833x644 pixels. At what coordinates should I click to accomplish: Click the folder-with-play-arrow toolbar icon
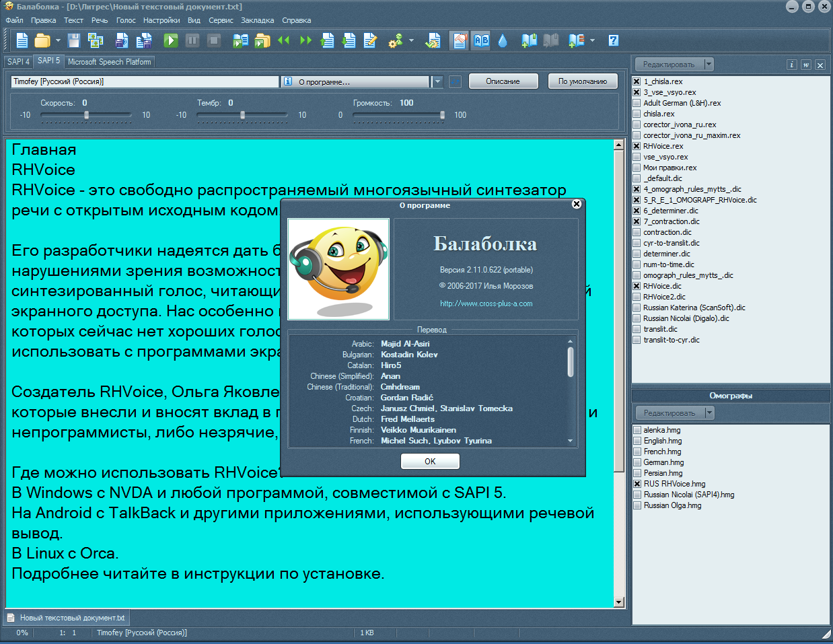(x=262, y=40)
